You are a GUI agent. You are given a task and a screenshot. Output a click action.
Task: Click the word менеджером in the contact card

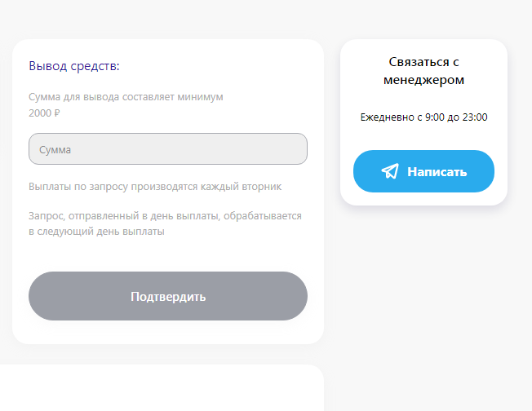[423, 80]
